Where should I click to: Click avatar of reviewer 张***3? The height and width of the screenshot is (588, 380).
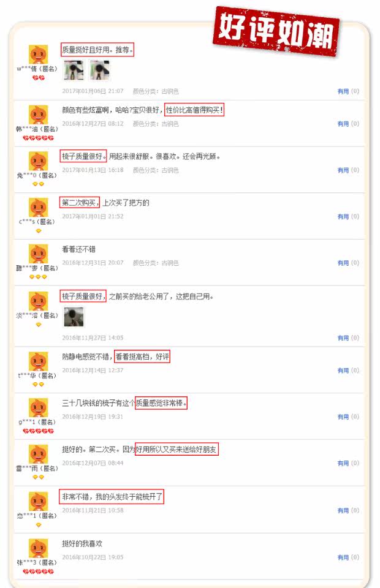tap(38, 548)
